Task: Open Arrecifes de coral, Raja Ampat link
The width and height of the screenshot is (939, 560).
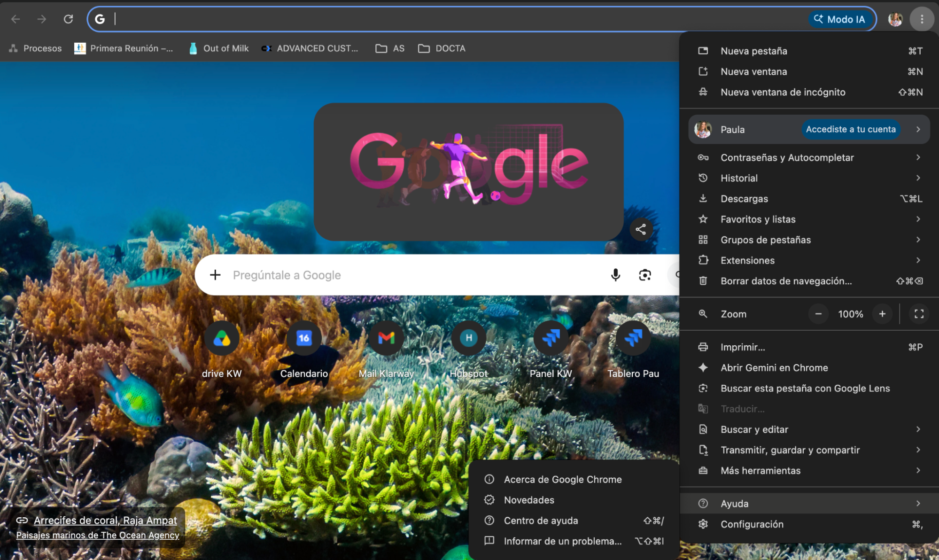Action: (x=105, y=520)
